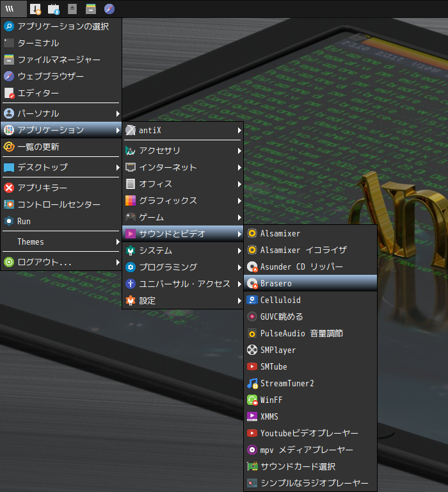Viewport: 448px width, 492px height.
Task: Click the search icon beside アプリケーションの選択
Action: click(x=9, y=26)
